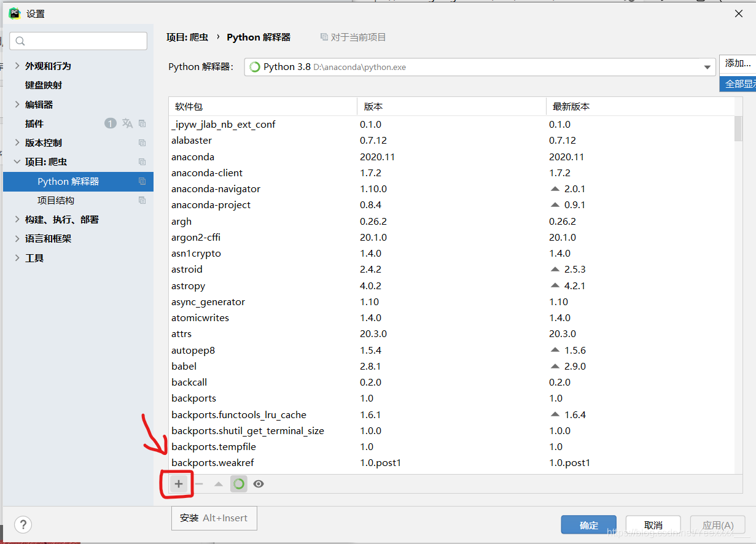This screenshot has height=544, width=756.
Task: Collapse the 项目: 爬虫 settings group
Action: 17,162
